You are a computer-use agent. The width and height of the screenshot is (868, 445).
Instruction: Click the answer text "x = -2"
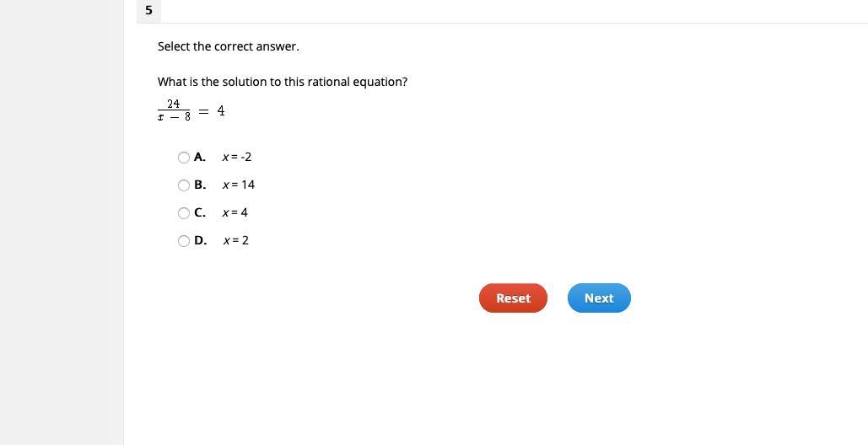[x=237, y=158]
